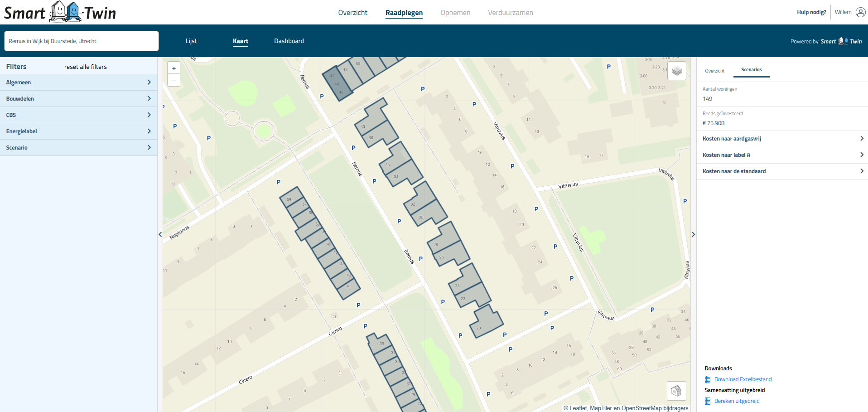Toggle the 3D building view icon

[x=676, y=391]
